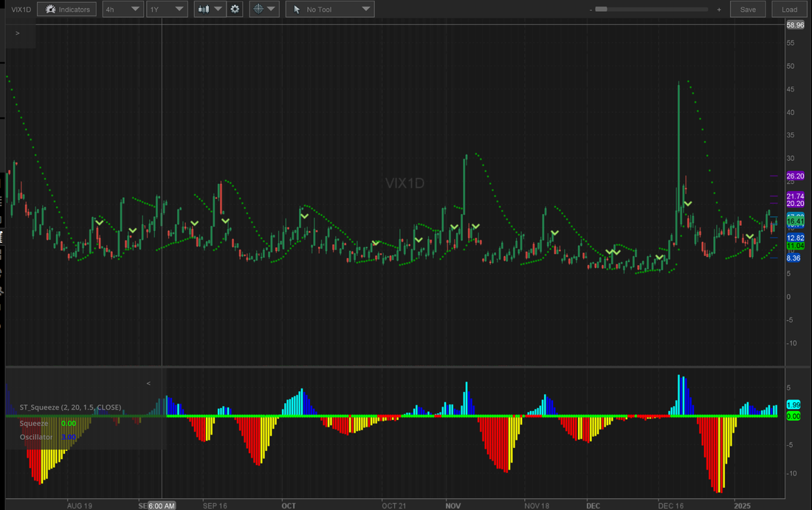Image resolution: width=812 pixels, height=510 pixels.
Task: Click the green 16.41 price label
Action: [x=796, y=221]
